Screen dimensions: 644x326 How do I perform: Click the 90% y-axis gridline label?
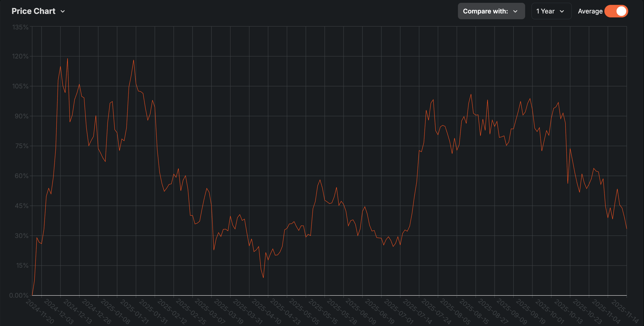[21, 116]
